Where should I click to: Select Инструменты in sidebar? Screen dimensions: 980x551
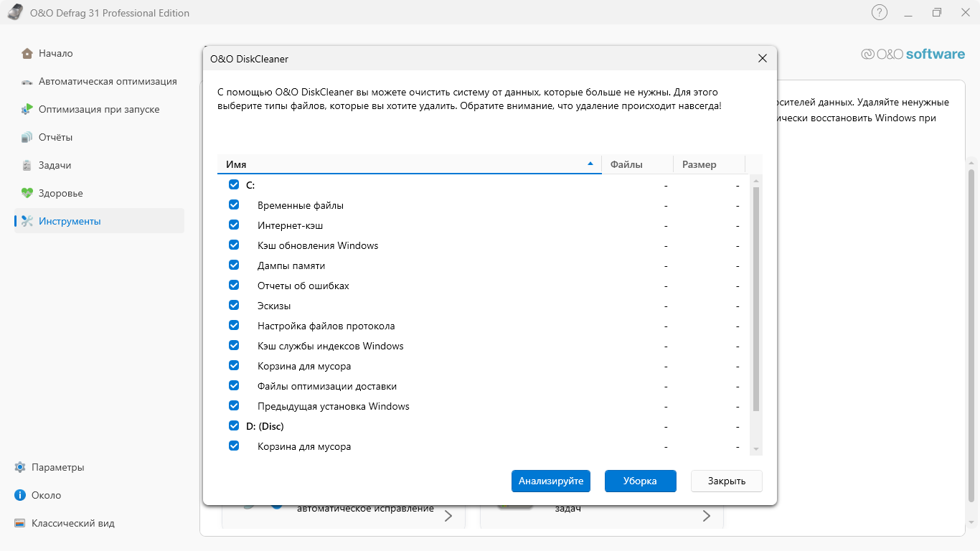point(99,221)
